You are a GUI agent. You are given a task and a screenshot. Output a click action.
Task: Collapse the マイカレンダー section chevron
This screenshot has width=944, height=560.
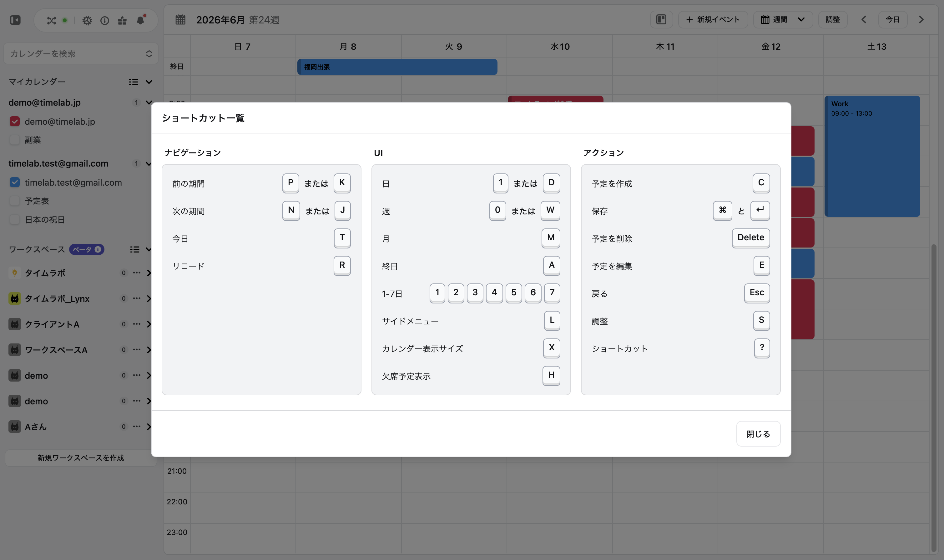pyautogui.click(x=149, y=82)
